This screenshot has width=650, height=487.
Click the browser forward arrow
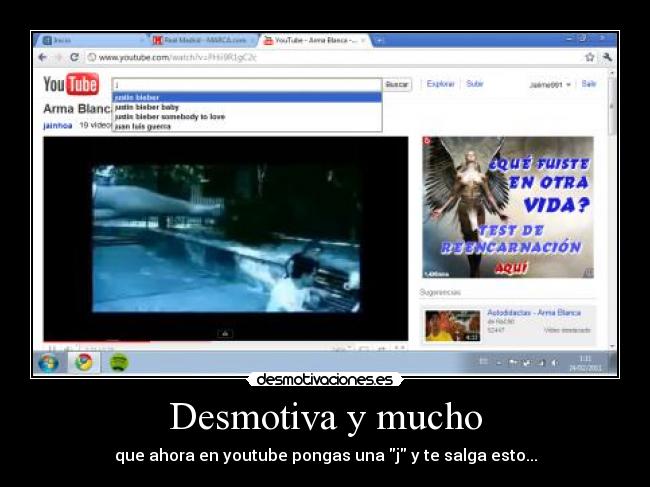tap(58, 57)
